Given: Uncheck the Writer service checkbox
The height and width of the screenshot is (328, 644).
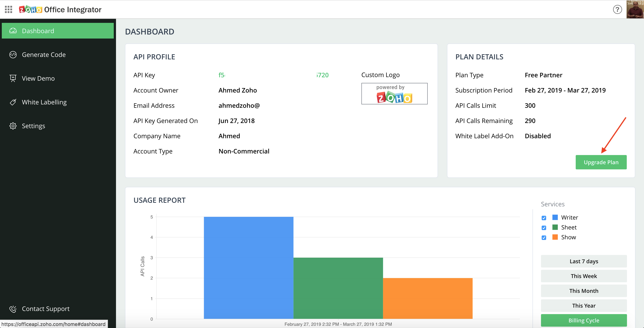Looking at the screenshot, I should (544, 218).
